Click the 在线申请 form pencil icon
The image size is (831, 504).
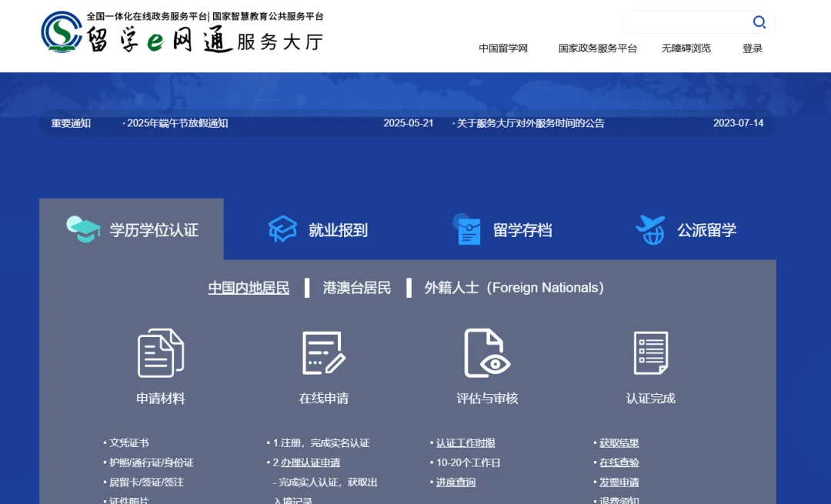point(323,353)
